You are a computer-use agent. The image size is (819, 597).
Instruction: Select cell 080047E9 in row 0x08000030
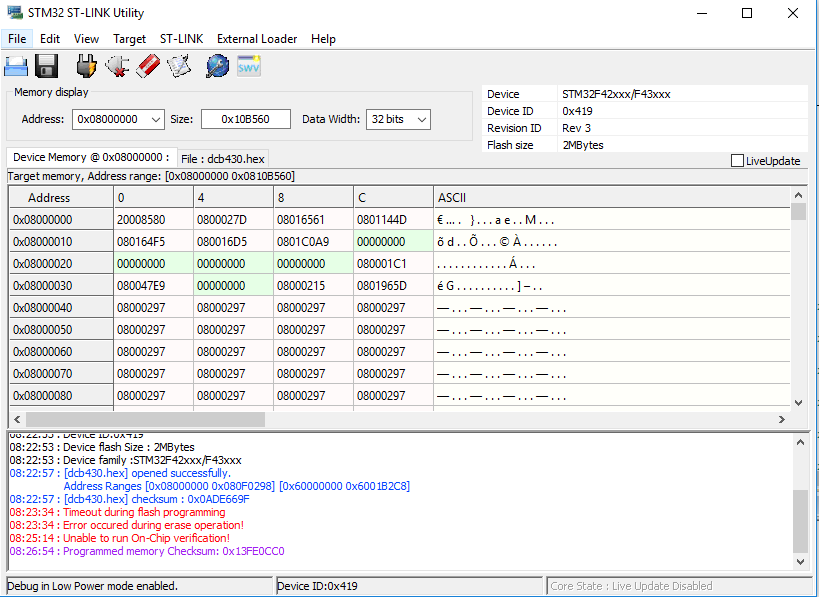154,286
